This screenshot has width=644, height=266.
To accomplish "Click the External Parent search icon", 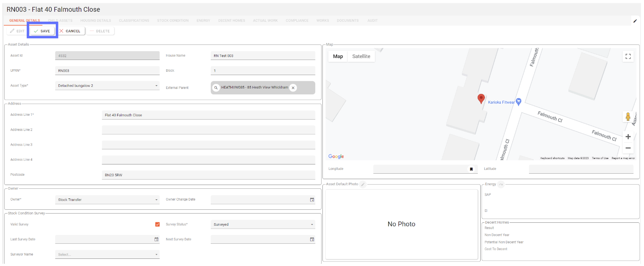I will click(x=216, y=88).
